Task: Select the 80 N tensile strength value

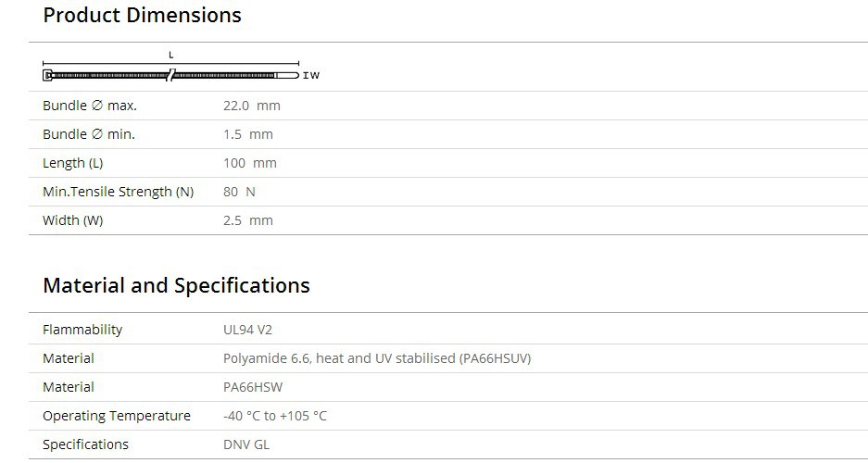Action: pos(239,192)
